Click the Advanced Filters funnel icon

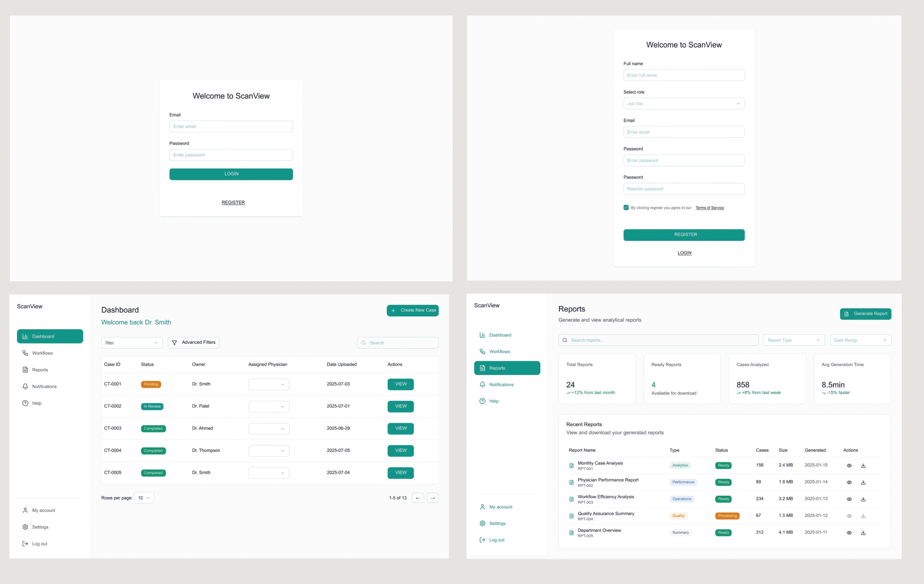[x=174, y=343]
